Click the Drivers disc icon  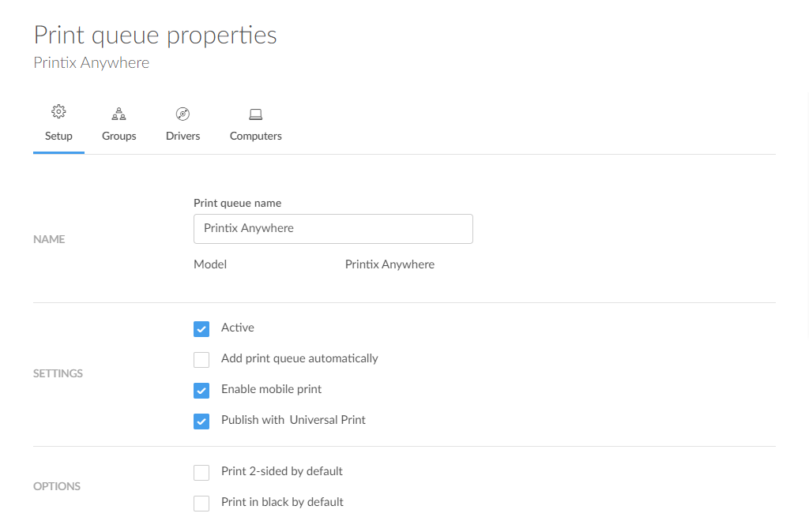(x=182, y=114)
